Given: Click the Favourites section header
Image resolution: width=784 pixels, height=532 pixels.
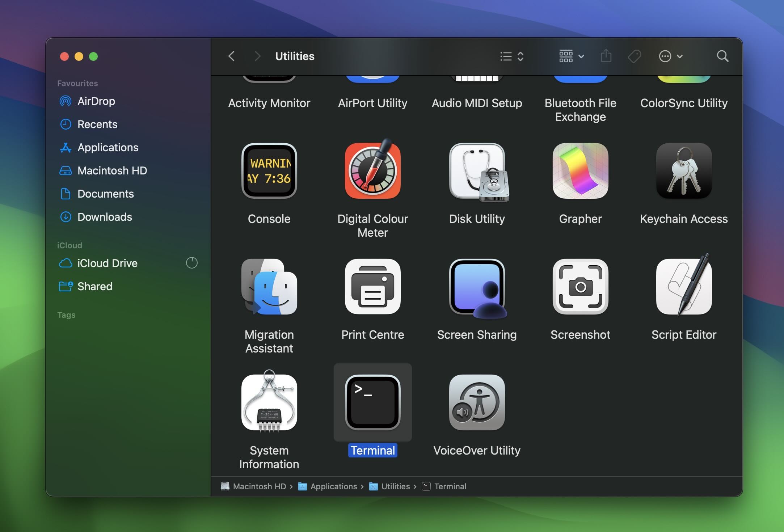Looking at the screenshot, I should tap(77, 83).
